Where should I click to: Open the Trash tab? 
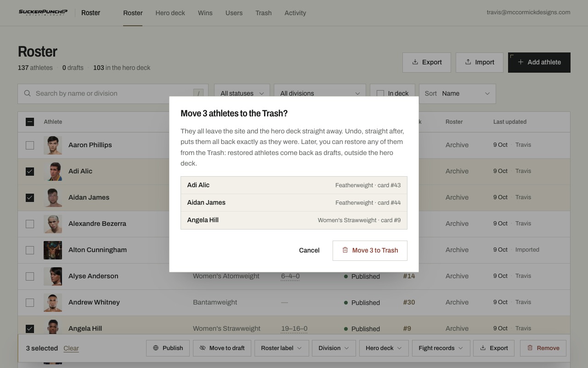tap(264, 13)
